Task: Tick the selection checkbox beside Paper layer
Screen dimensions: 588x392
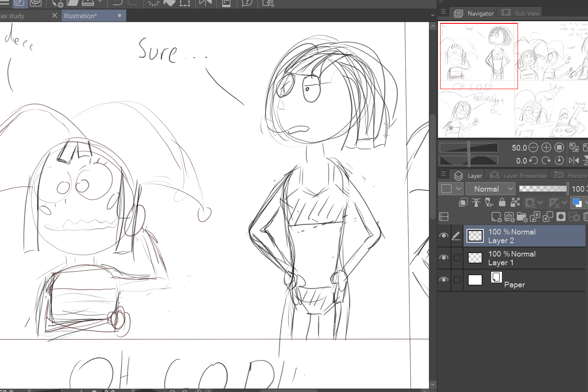Action: point(457,280)
